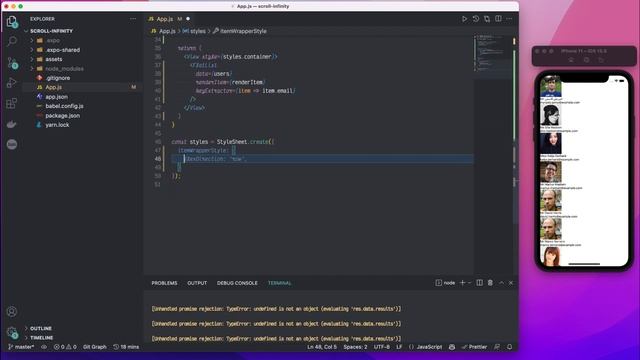Open the node terminal selector
This screenshot has width=640, height=360.
[x=445, y=283]
